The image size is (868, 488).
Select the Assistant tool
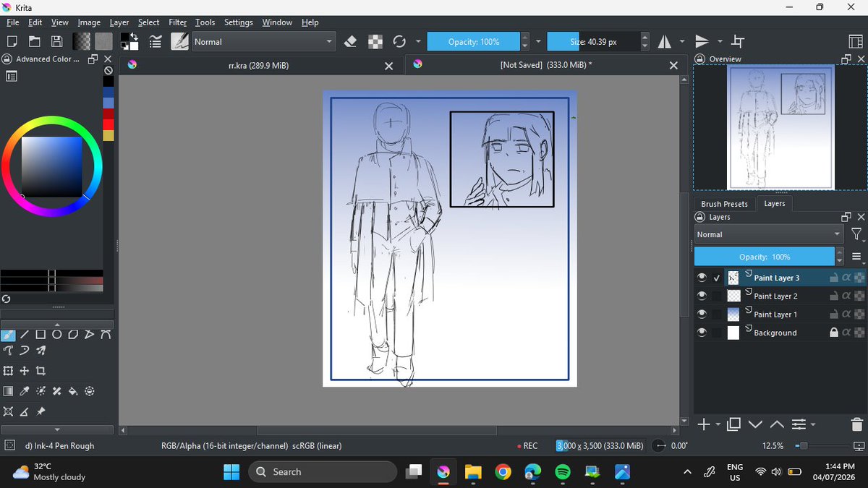point(8,411)
